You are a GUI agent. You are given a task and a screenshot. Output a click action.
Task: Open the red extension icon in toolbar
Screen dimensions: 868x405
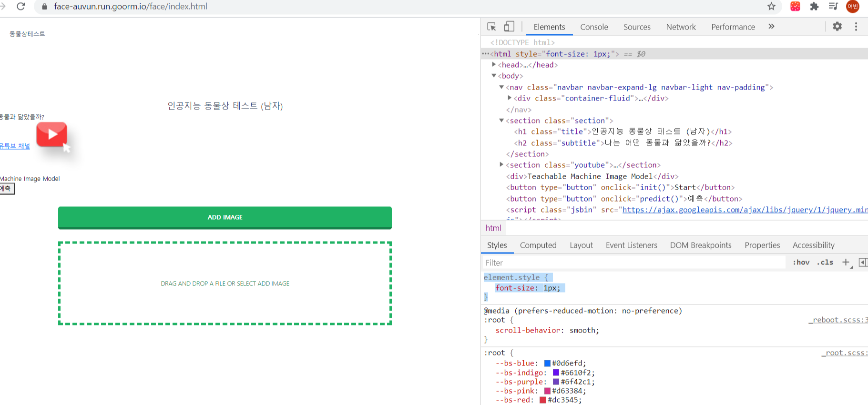[795, 6]
